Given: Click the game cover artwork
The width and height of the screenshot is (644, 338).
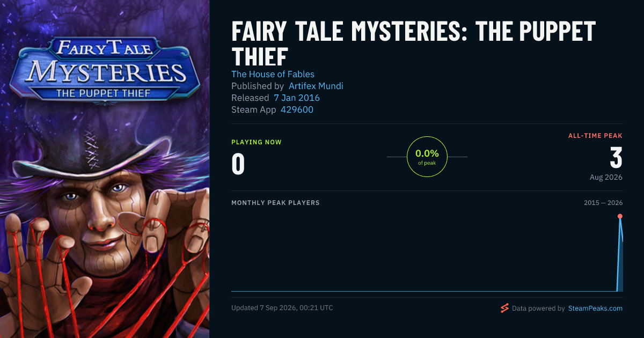Looking at the screenshot, I should (x=105, y=169).
